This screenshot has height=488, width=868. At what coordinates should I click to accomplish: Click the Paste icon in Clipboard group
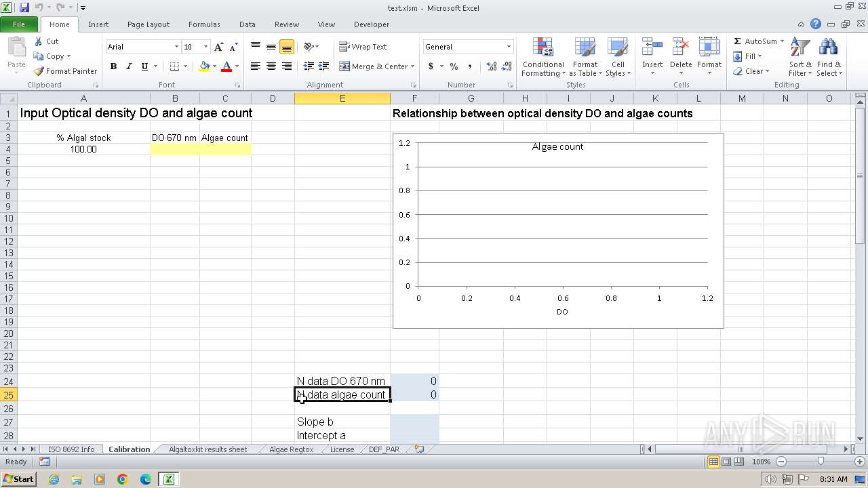coord(16,49)
